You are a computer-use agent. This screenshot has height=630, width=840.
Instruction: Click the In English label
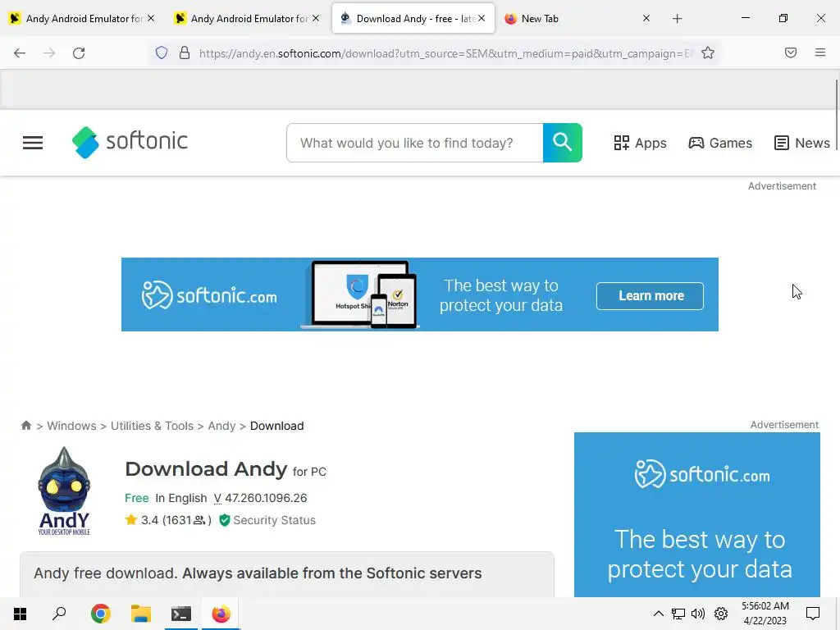click(x=181, y=498)
